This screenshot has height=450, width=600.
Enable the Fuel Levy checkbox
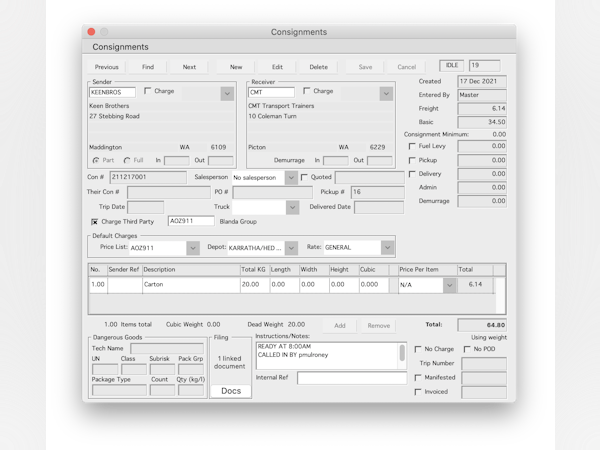(x=412, y=146)
